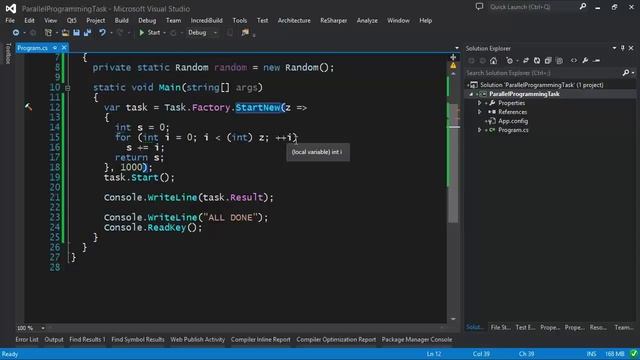Click the notifications feedback icon in the title bar
The width and height of the screenshot is (640, 360).
pyautogui.click(x=480, y=7)
